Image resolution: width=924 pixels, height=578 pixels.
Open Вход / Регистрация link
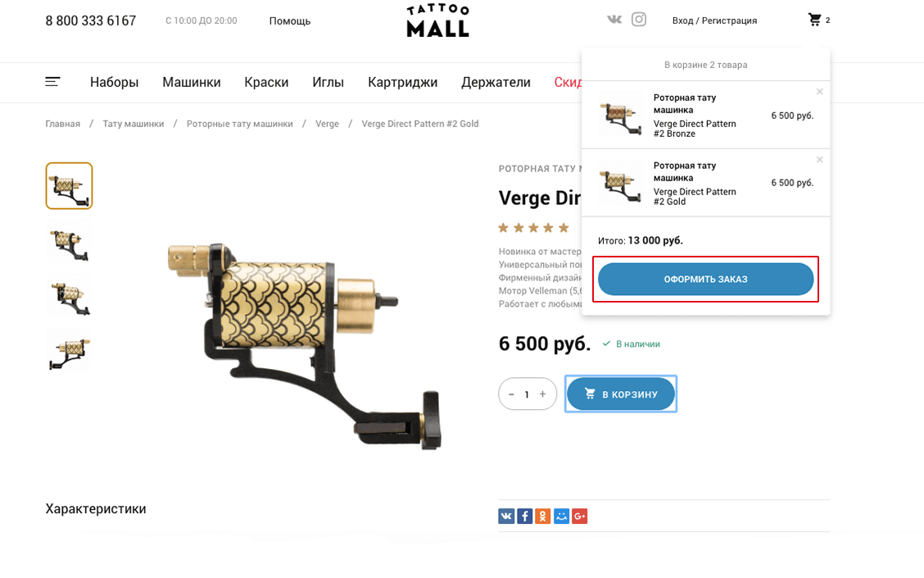click(714, 20)
